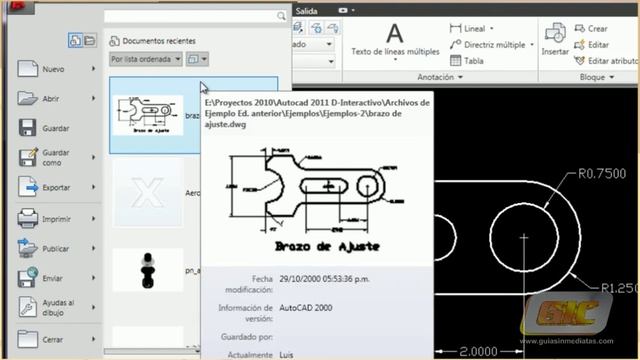Image resolution: width=640 pixels, height=360 pixels.
Task: Click the Ayudas al dibujo wrench icon
Action: [x=28, y=307]
